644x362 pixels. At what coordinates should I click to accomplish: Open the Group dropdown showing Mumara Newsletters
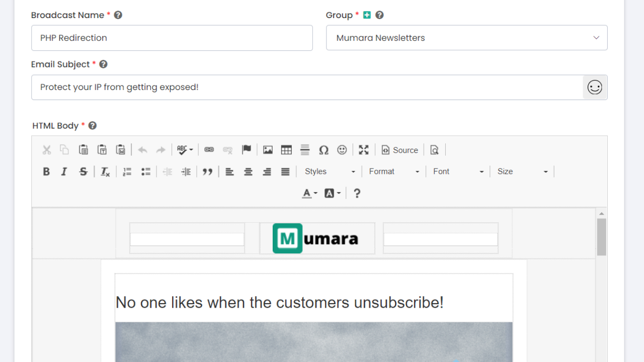(466, 38)
